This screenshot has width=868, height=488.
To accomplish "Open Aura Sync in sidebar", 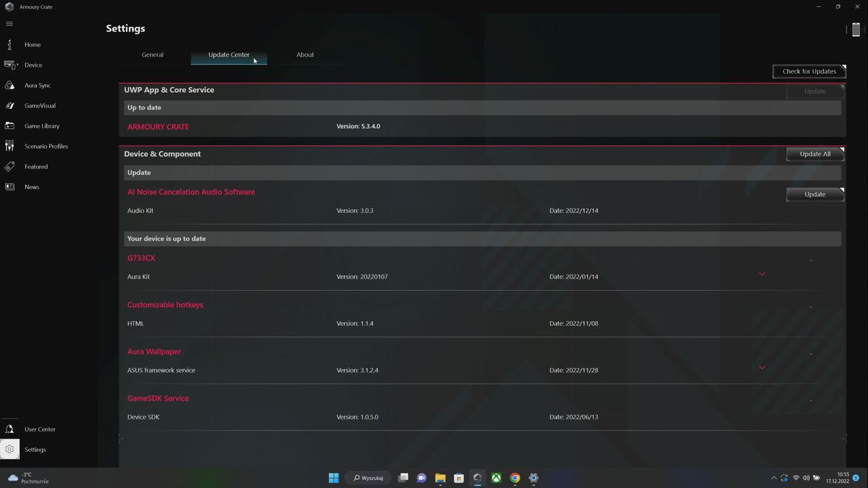I will [x=37, y=85].
